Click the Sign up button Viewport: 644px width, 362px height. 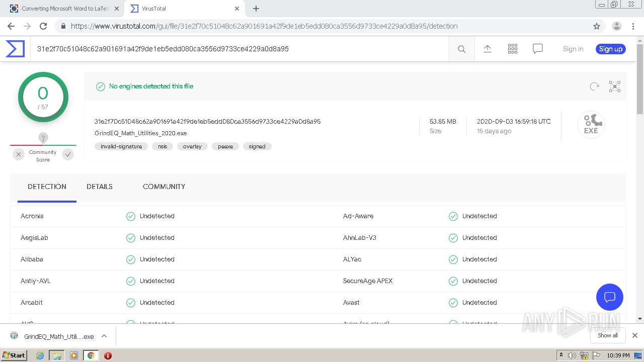tap(611, 49)
